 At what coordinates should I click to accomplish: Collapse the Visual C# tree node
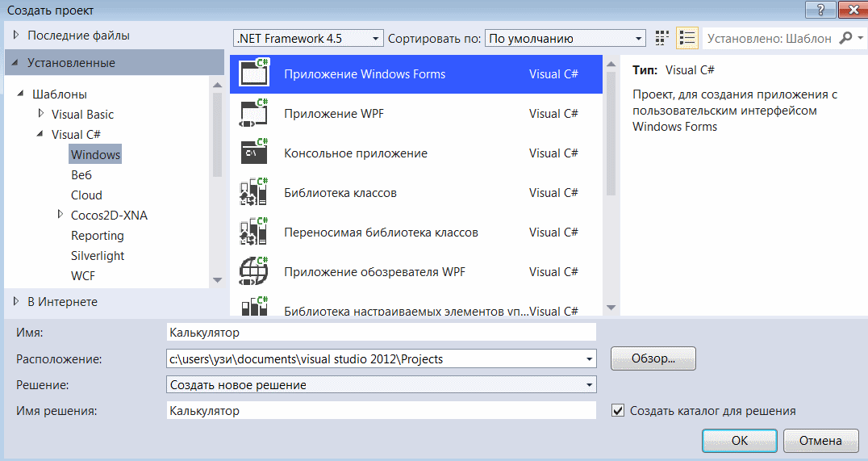coord(40,133)
